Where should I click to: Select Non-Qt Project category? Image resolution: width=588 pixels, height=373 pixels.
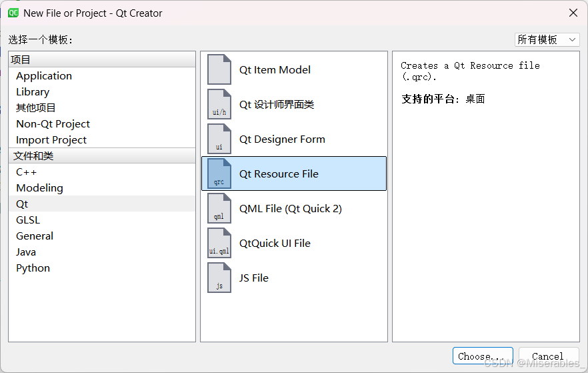click(x=102, y=124)
